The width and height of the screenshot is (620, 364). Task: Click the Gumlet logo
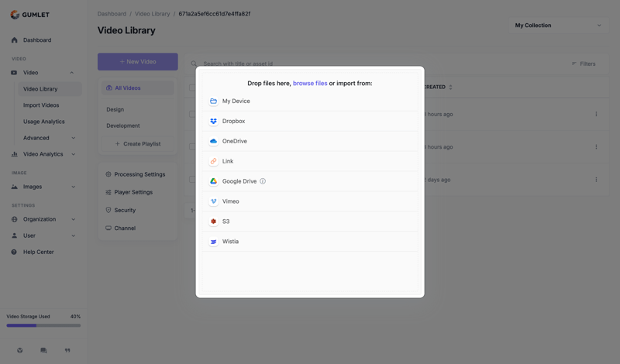point(29,15)
